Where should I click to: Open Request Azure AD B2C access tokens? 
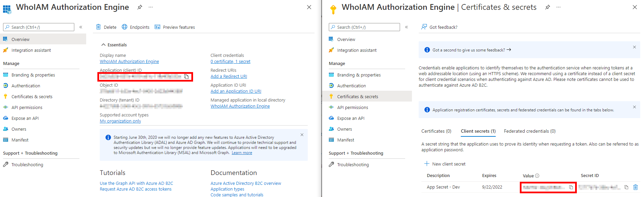pyautogui.click(x=136, y=189)
